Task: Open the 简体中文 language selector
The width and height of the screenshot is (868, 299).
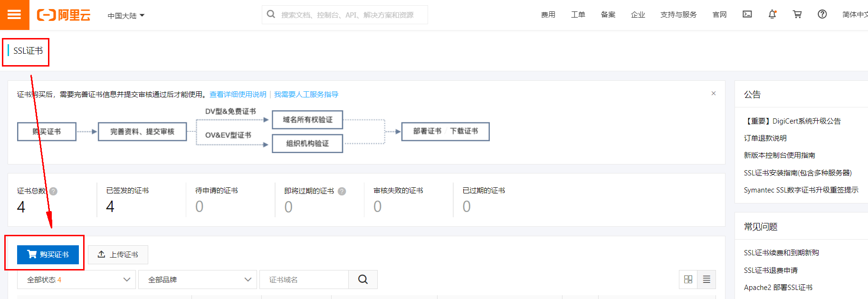Action: pyautogui.click(x=855, y=15)
